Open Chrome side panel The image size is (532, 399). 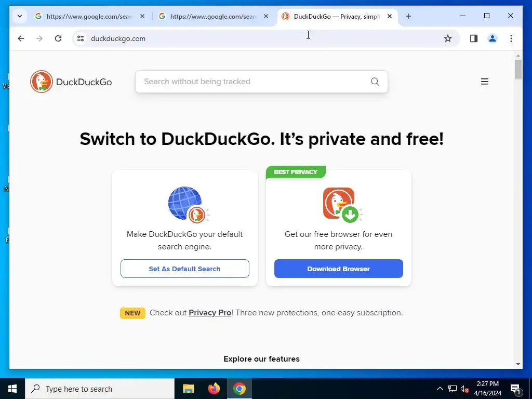click(x=474, y=38)
